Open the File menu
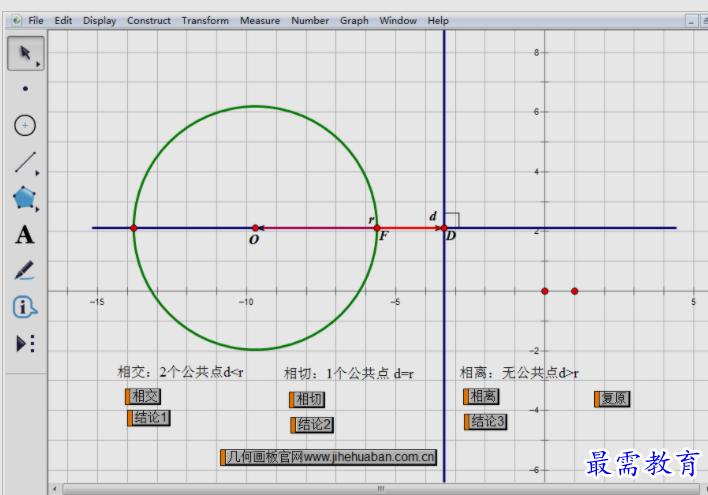Screen dimensions: 708x495 click(x=36, y=20)
